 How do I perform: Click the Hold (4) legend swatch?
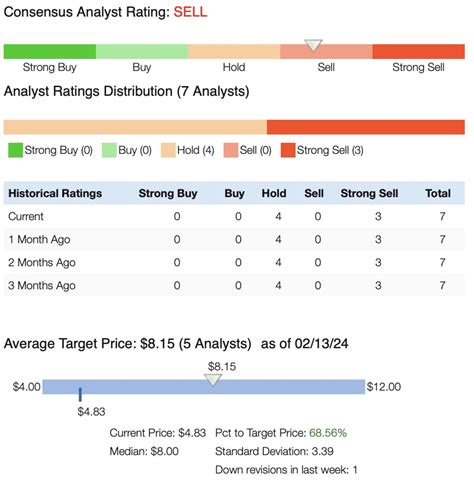click(168, 150)
